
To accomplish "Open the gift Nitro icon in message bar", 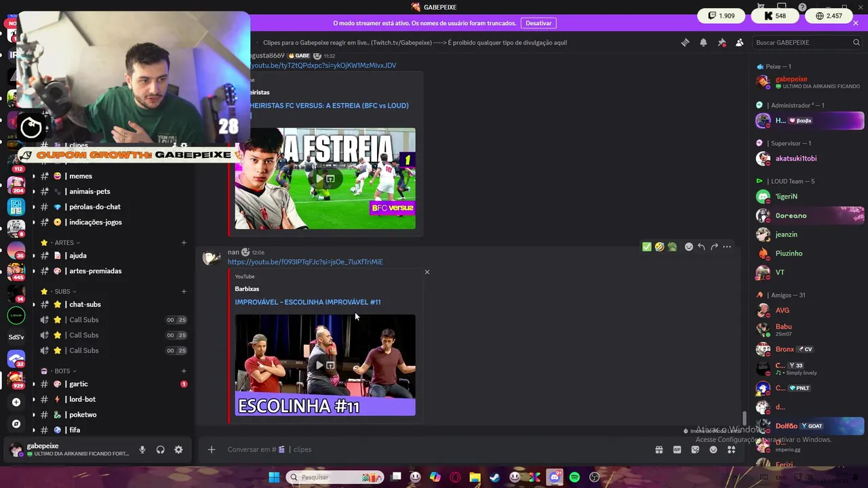I will point(658,449).
